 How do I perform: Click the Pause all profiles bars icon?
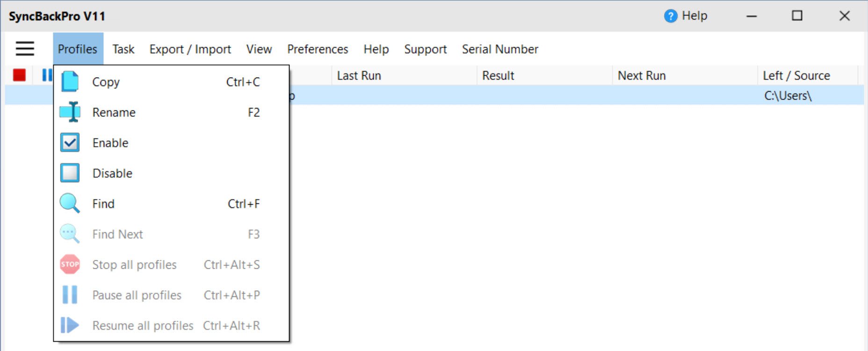pos(70,295)
